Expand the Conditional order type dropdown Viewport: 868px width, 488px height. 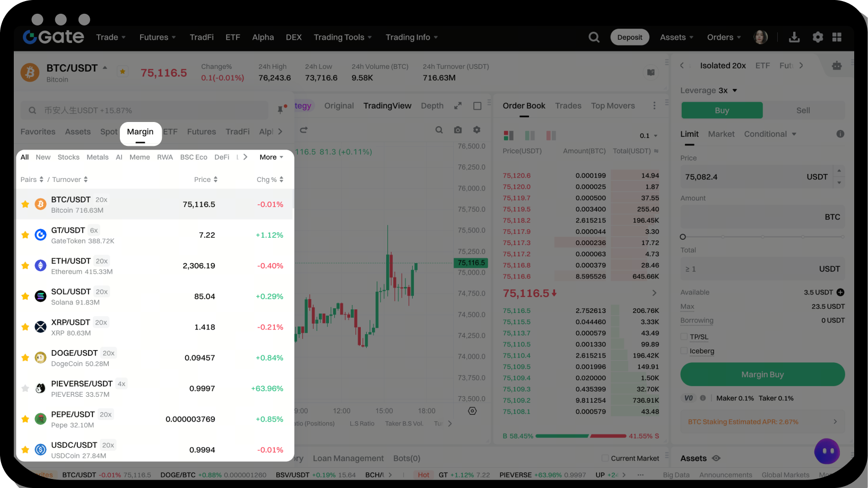pos(770,134)
